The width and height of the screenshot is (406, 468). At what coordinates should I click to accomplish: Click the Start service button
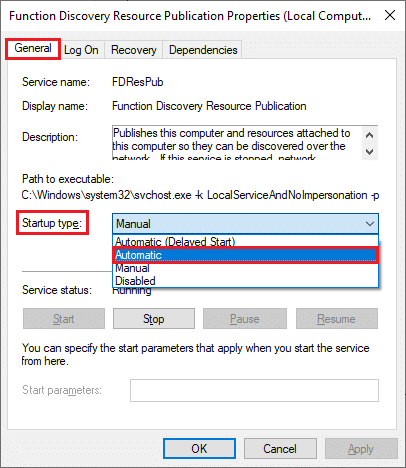tap(64, 319)
